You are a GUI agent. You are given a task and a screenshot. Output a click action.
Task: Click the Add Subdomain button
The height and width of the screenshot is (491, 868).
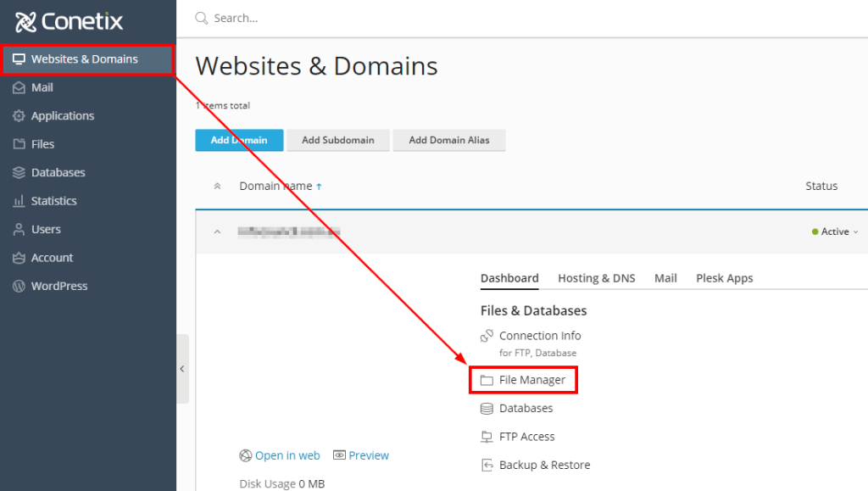337,140
